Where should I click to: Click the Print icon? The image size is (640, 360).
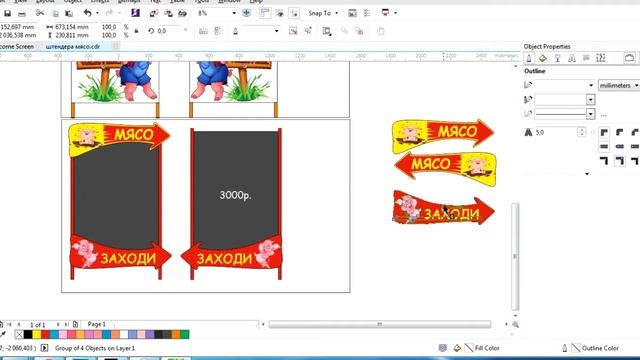click(x=22, y=13)
